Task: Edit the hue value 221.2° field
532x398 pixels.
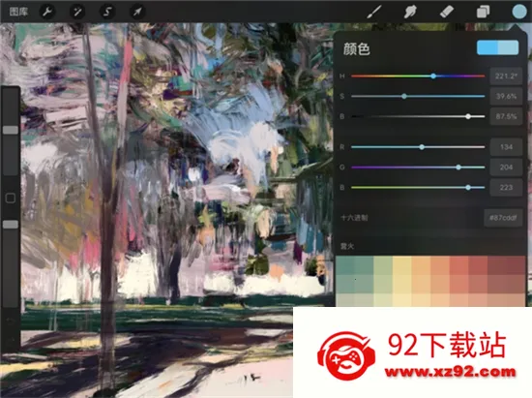Action: pyautogui.click(x=506, y=77)
